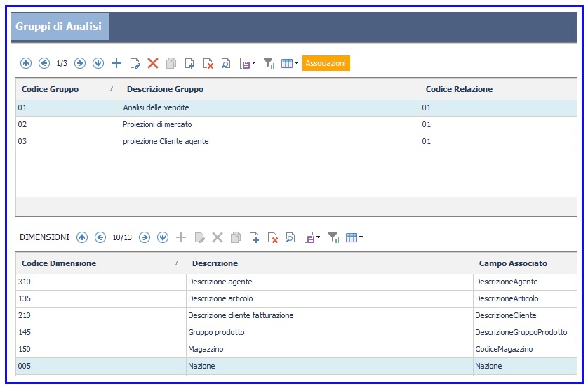Click greyed plus icon in DIMENSIONI toolbar
Viewport: 588px width, 389px height.
tap(181, 237)
